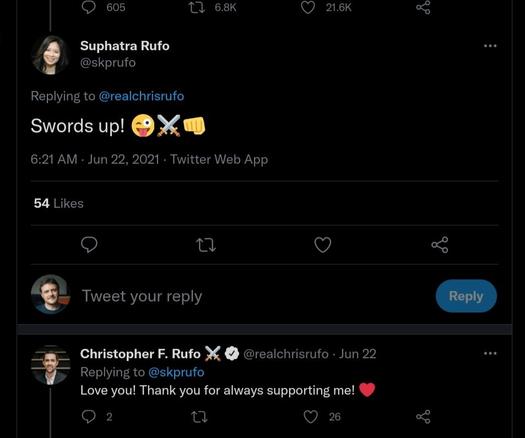The width and height of the screenshot is (525, 438).
Task: Reply to Christopher Rufo's Love you tweet
Action: [89, 417]
